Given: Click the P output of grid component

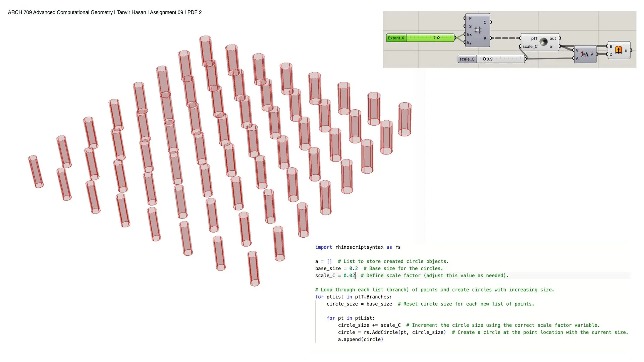Looking at the screenshot, I should [x=485, y=39].
